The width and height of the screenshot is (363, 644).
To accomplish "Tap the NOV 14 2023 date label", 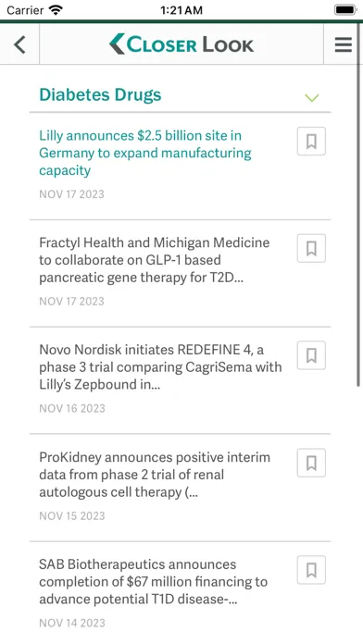I will point(72,623).
